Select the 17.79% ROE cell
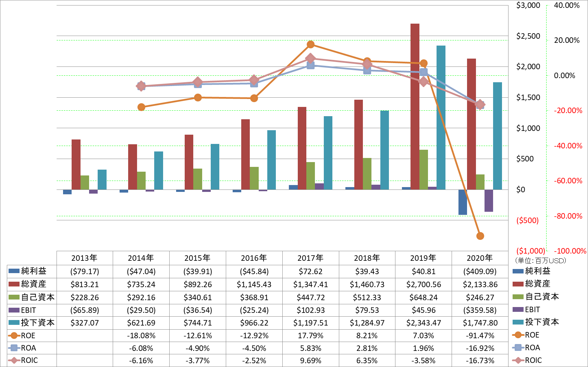 coord(310,335)
